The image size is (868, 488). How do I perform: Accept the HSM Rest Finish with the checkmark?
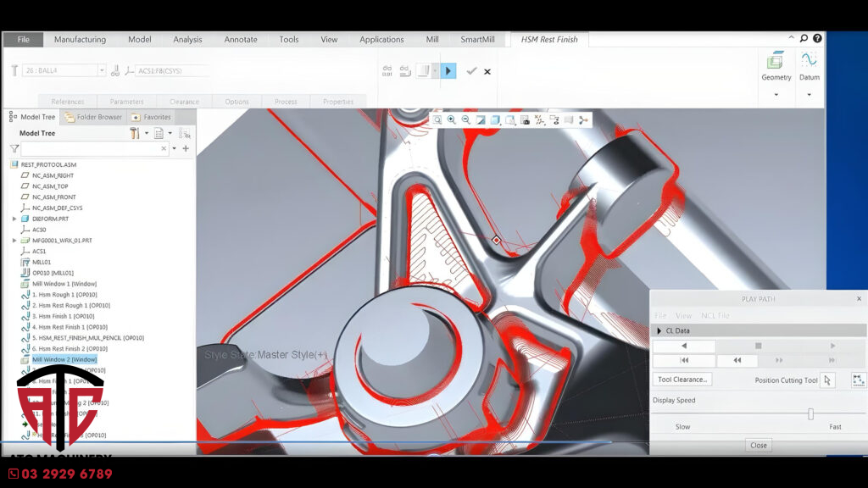tap(471, 71)
